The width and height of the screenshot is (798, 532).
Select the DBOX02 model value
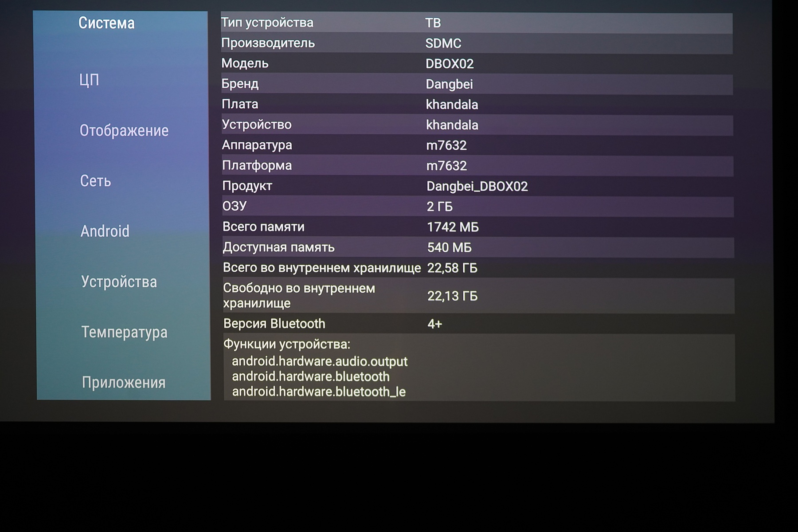pyautogui.click(x=450, y=64)
